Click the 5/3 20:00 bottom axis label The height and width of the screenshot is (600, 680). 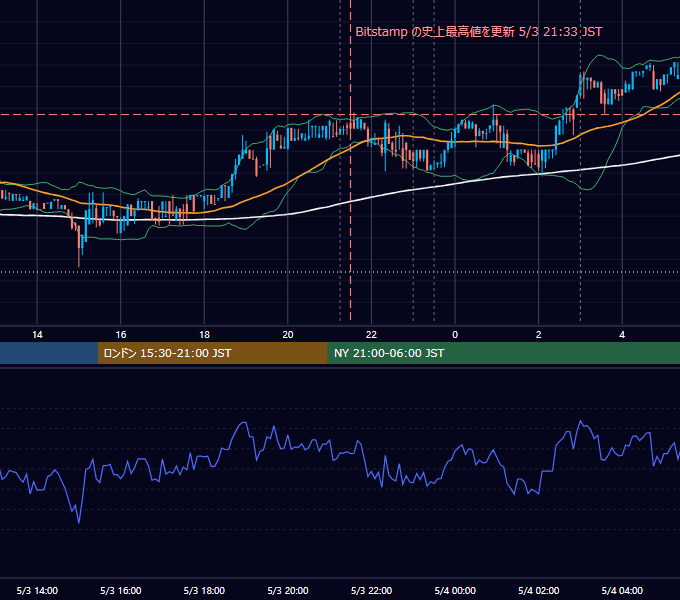288,590
